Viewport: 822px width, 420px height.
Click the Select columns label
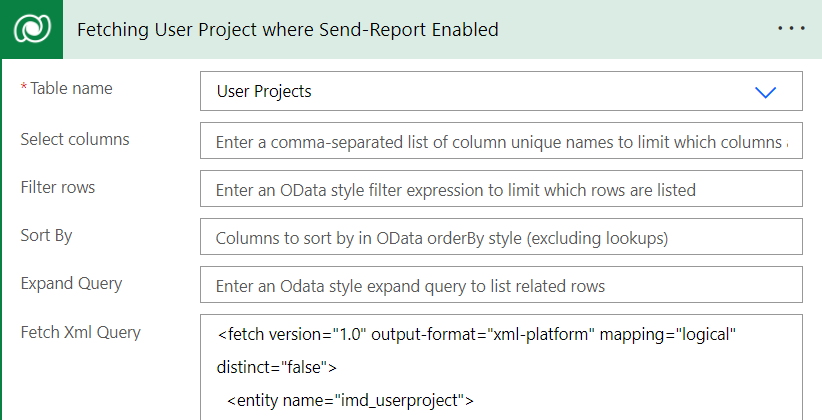(x=75, y=139)
